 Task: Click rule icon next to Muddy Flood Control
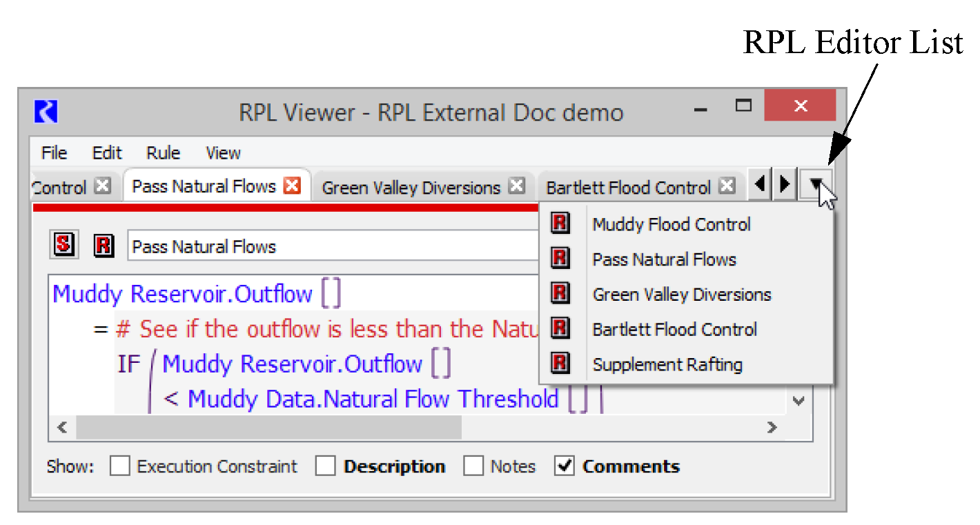click(560, 224)
